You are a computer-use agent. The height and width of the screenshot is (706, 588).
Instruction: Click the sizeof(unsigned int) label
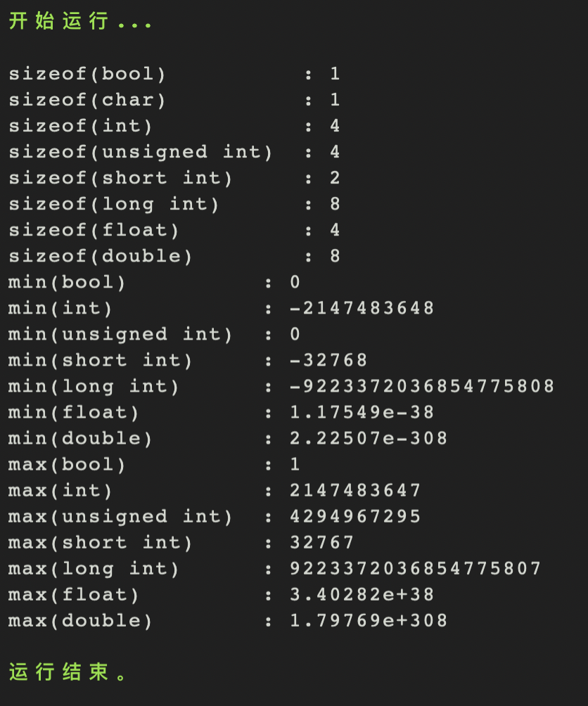(141, 152)
